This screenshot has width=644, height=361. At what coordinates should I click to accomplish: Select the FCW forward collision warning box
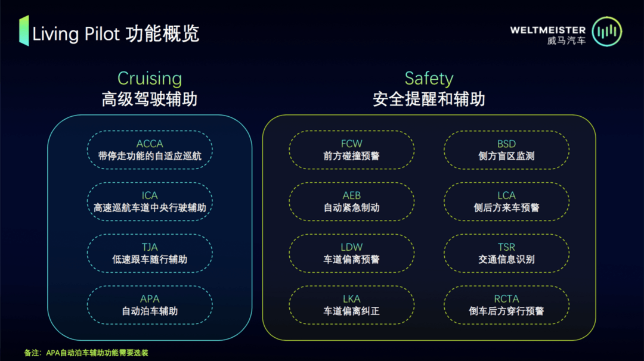click(352, 150)
